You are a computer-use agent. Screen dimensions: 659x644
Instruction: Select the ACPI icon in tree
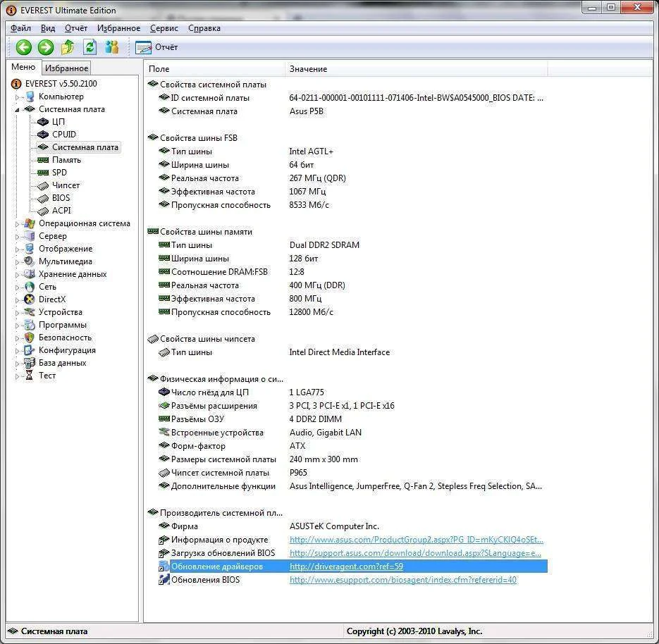pyautogui.click(x=43, y=211)
